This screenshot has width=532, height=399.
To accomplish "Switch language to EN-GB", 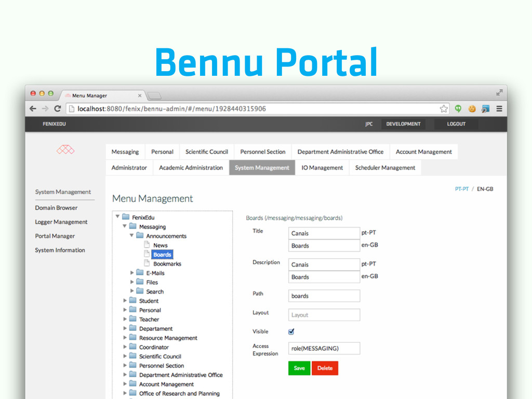I will pos(485,189).
